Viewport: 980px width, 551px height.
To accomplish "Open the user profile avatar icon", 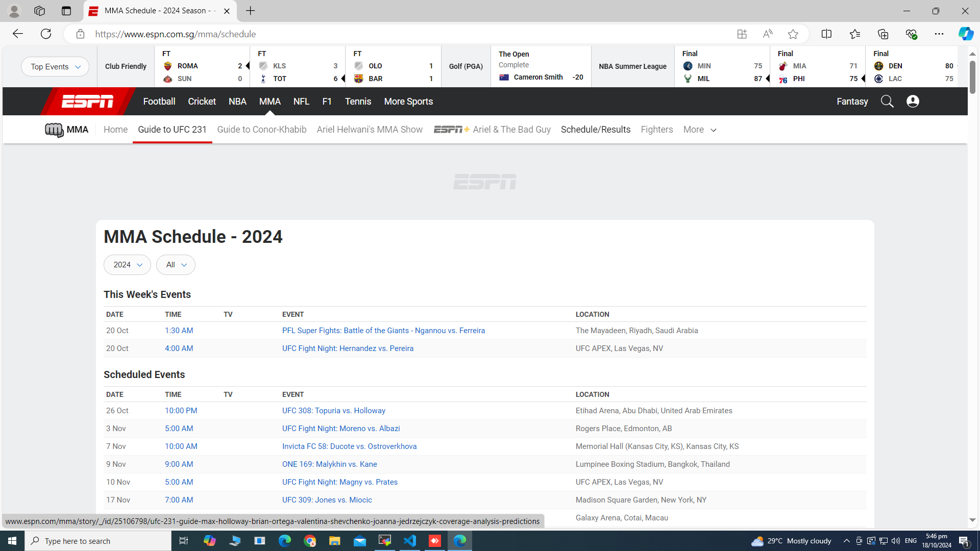I will pyautogui.click(x=913, y=102).
